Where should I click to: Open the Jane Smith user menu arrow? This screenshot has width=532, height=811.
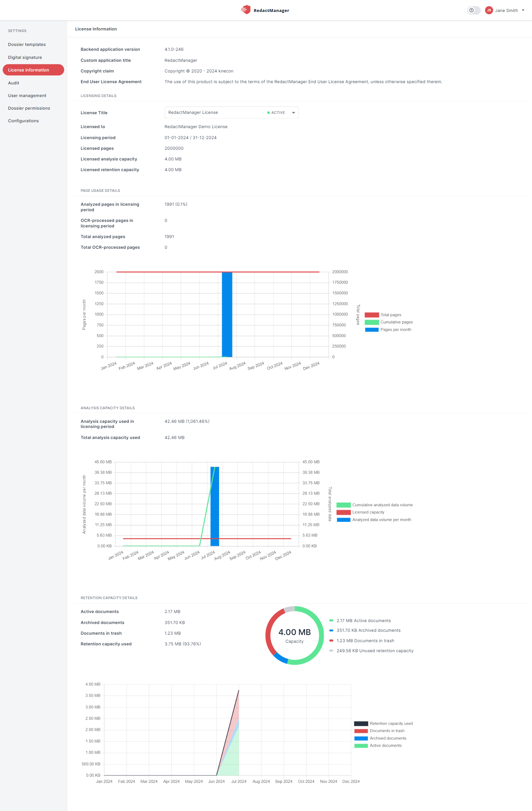(523, 10)
